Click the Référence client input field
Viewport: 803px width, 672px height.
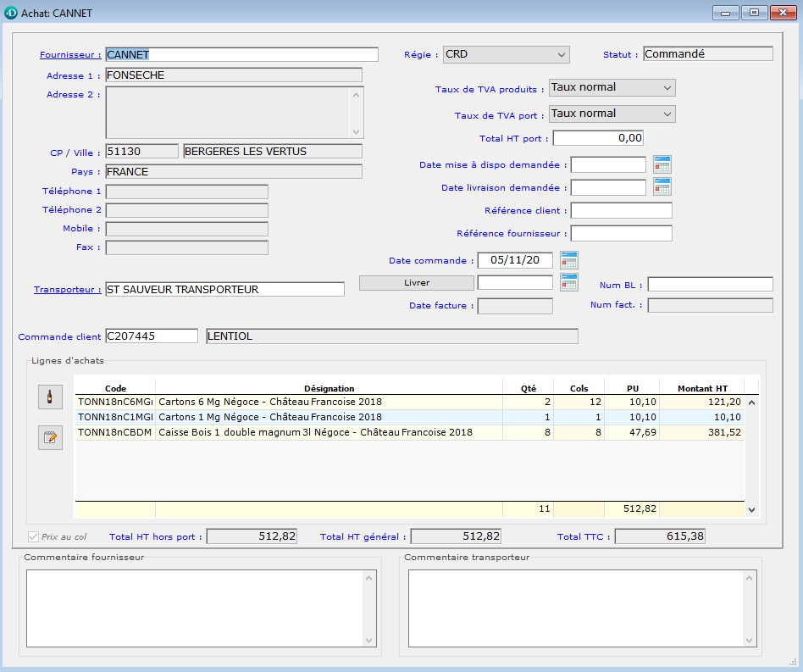[x=621, y=210]
